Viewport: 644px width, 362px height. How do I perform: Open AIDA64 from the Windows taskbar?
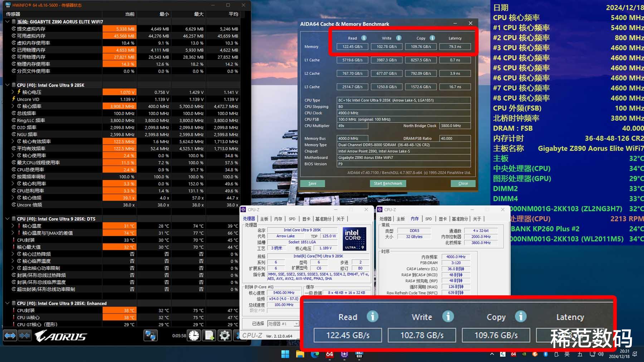(330, 354)
